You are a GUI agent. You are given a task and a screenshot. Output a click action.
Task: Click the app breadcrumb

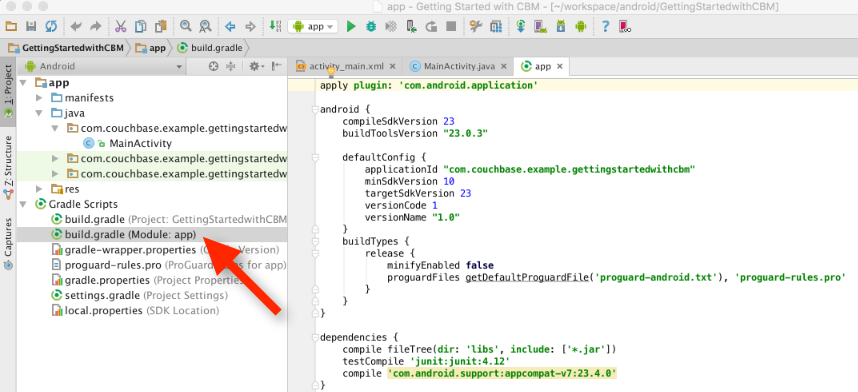(x=150, y=48)
